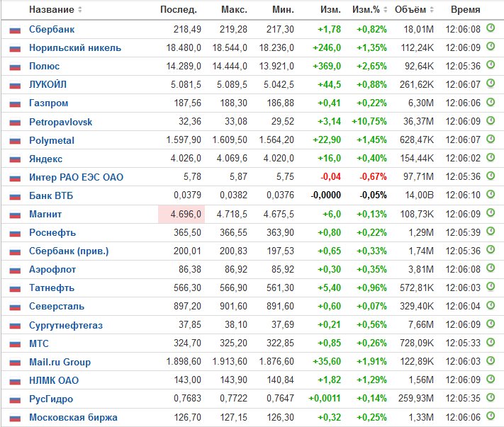Click the Russian flag icon beside Татнефть
504x427 pixels.
pyautogui.click(x=15, y=289)
